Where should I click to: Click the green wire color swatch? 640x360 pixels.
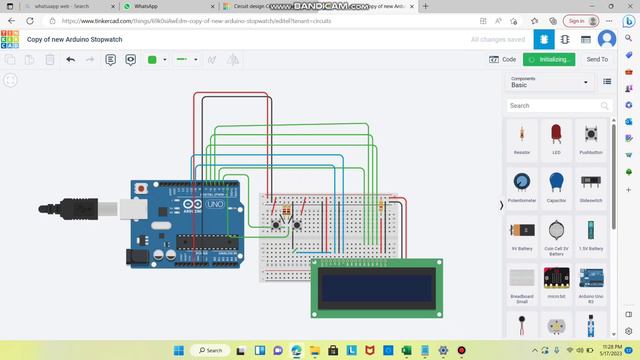152,60
